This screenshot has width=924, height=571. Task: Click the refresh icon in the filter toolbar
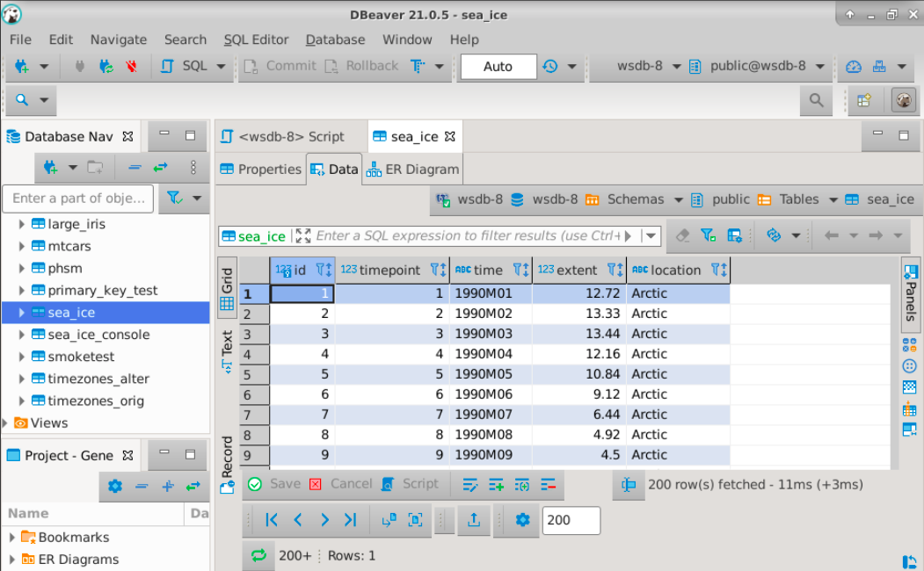click(773, 235)
